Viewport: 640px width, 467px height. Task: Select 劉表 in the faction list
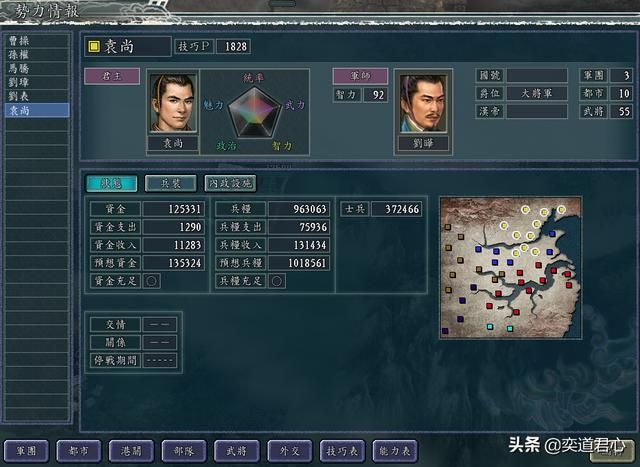37,96
